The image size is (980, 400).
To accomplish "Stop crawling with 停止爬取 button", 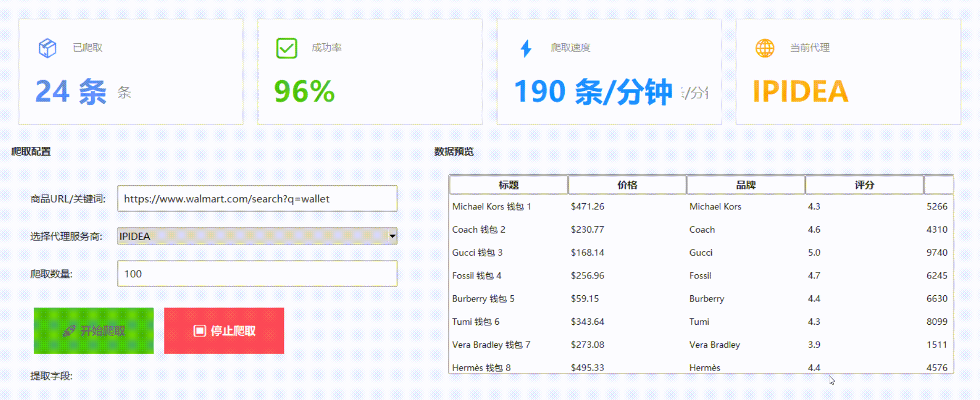I will [x=224, y=331].
